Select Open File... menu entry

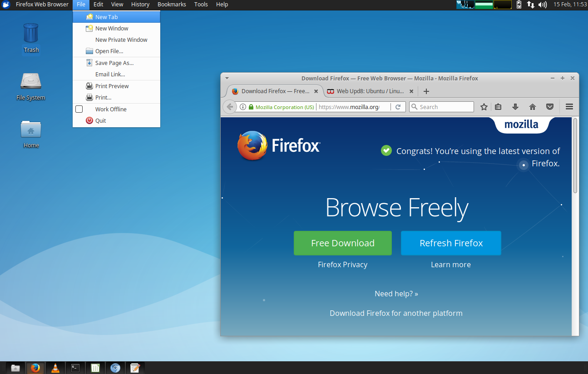click(116, 51)
